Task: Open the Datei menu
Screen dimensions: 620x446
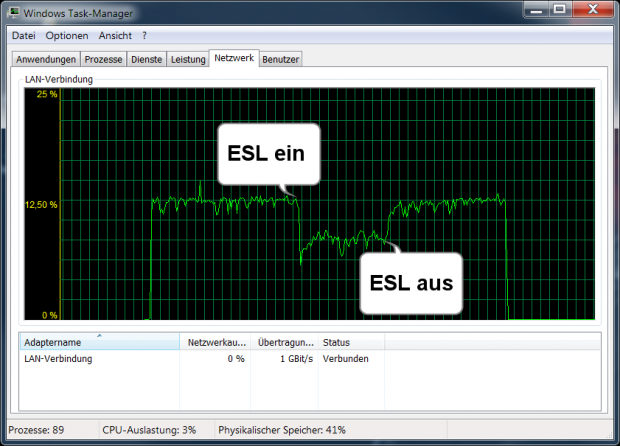Action: pos(23,35)
